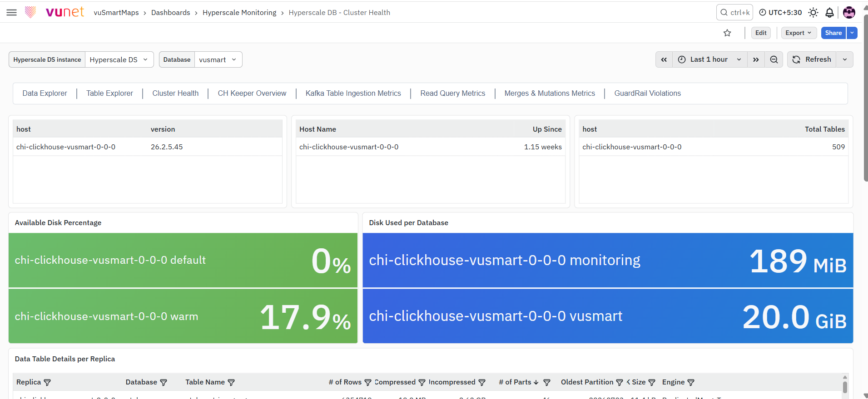
Task: Click version value 26.2.5.45
Action: click(167, 147)
